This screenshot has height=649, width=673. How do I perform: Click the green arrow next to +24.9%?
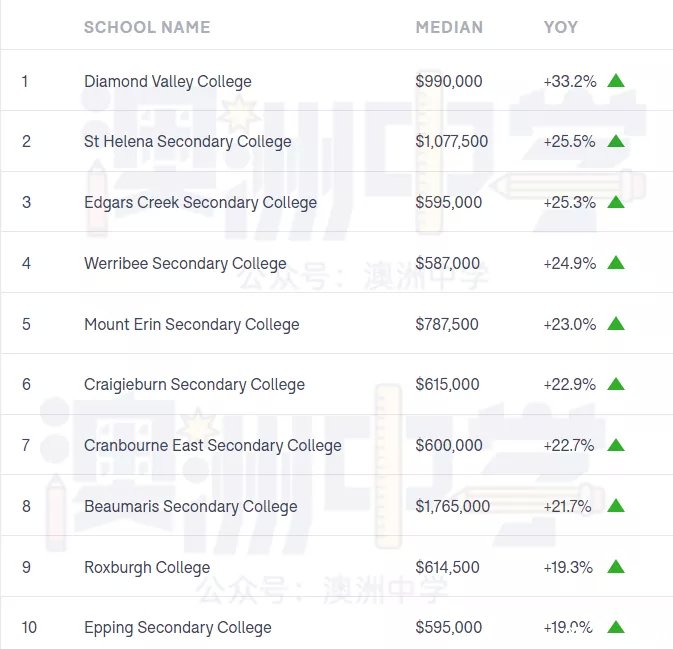(x=616, y=263)
